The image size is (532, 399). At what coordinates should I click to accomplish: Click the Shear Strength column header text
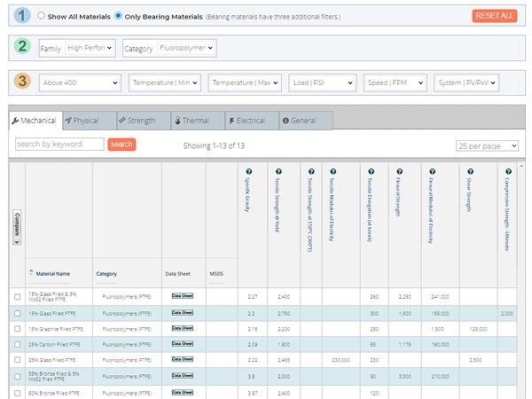click(x=468, y=194)
